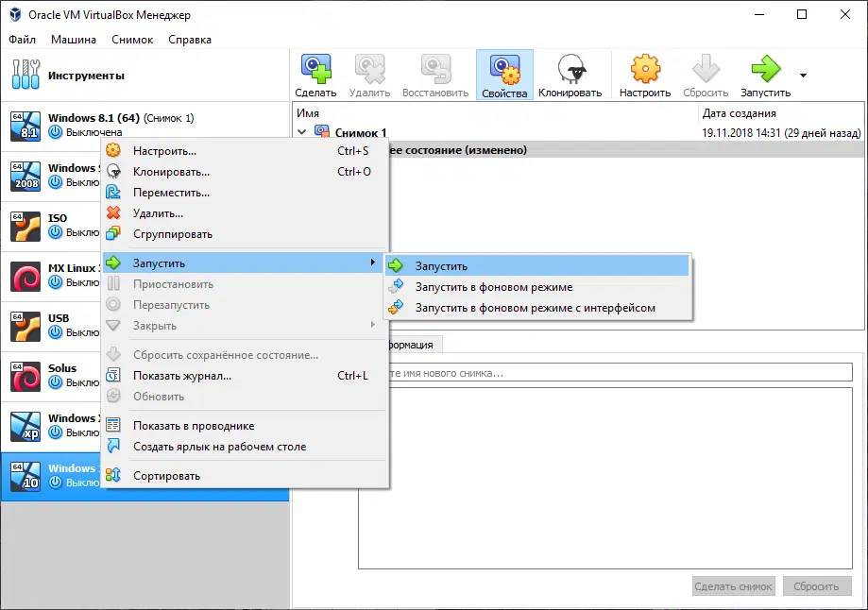Viewport: 868px width, 610px height.
Task: Select the Windows 8.1 (64) machine icon
Action: point(26,126)
